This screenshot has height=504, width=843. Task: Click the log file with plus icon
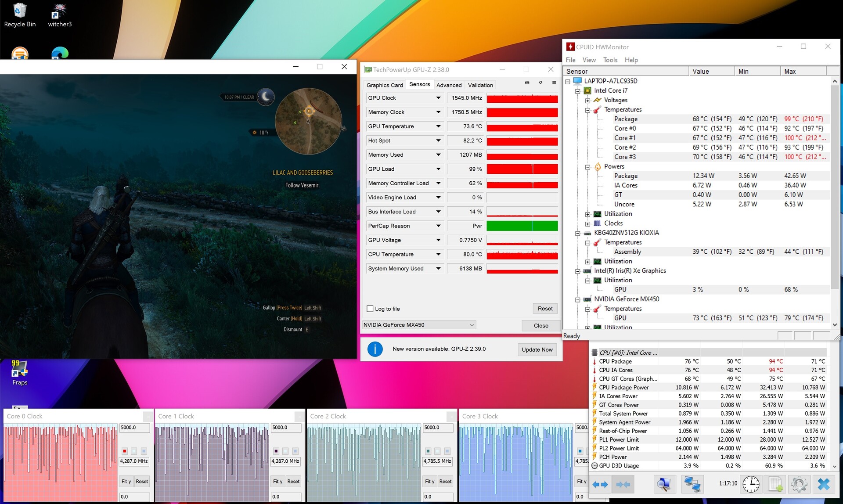pos(775,484)
